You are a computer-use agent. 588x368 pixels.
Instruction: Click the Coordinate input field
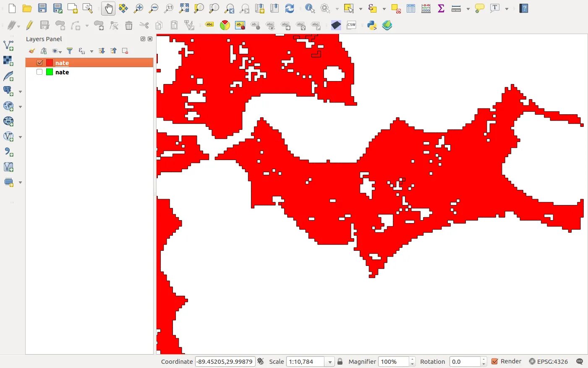pyautogui.click(x=225, y=362)
